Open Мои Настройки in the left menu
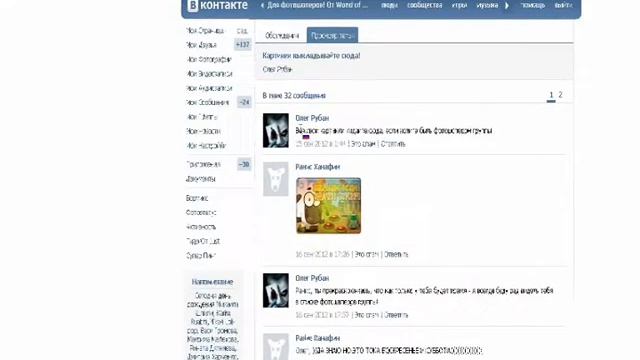 coord(206,146)
